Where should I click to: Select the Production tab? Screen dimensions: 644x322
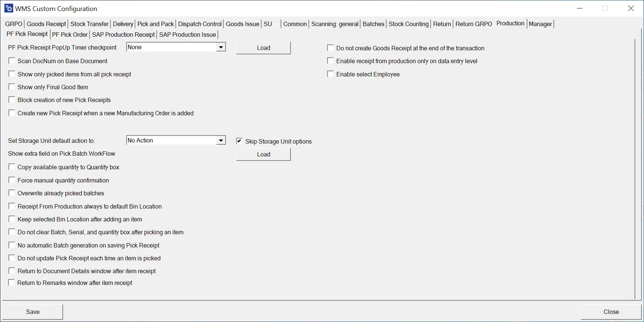[511, 23]
